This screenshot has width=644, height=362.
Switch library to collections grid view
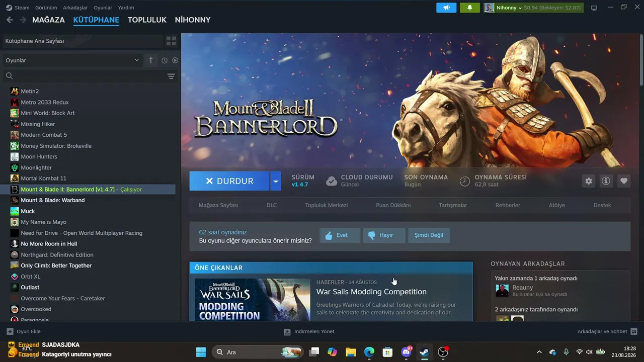click(x=171, y=41)
